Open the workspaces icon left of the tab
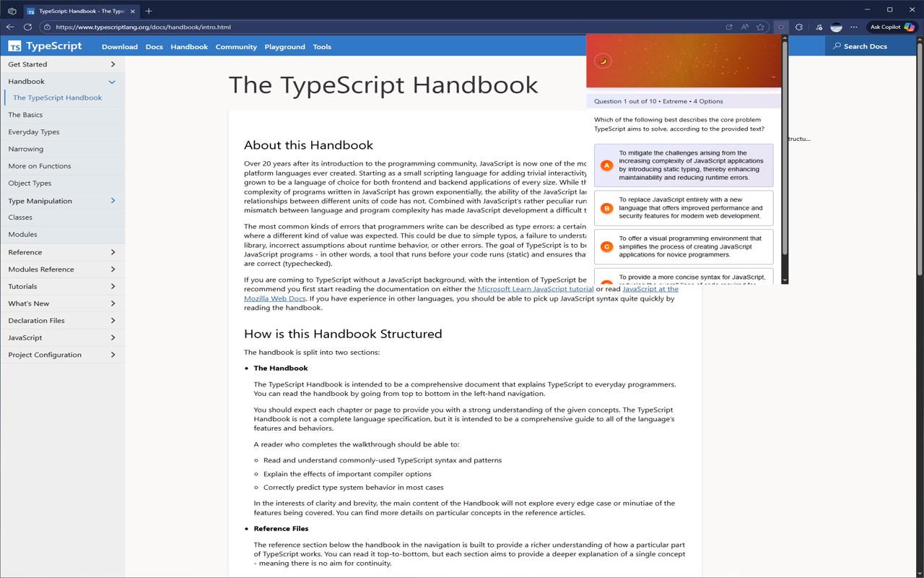924x578 pixels. pyautogui.click(x=12, y=11)
